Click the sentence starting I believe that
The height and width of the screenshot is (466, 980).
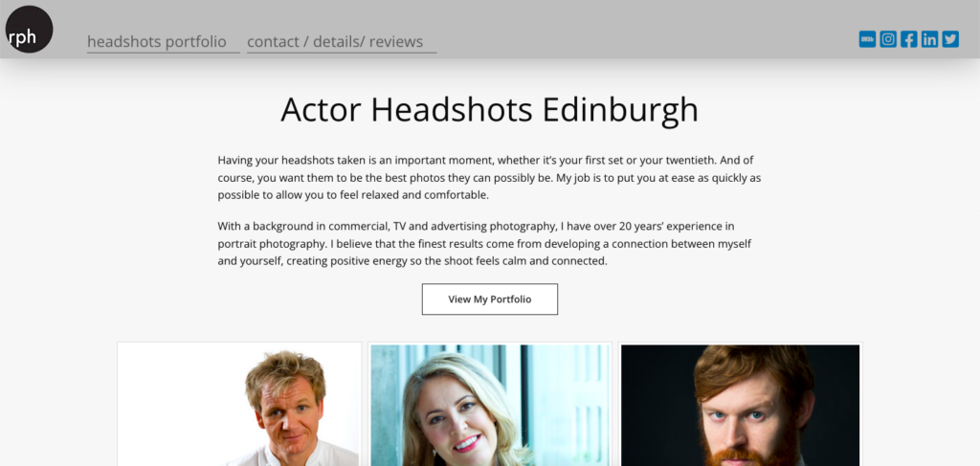point(484,252)
